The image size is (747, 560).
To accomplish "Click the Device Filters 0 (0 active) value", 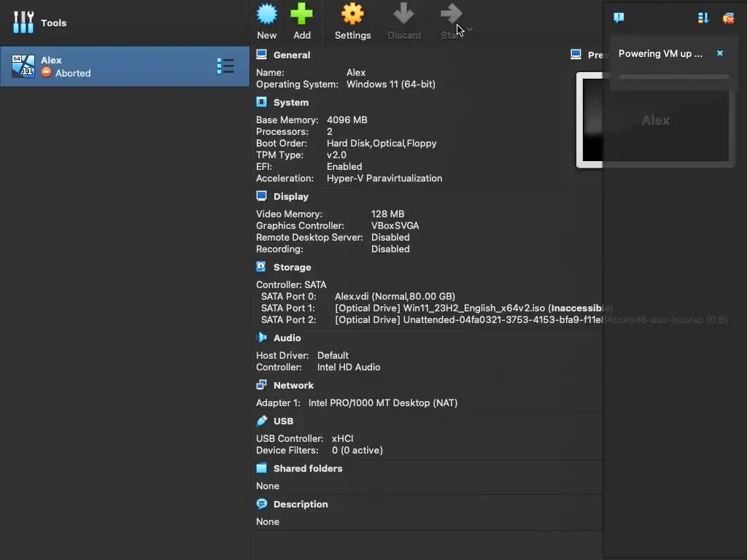I will tap(357, 450).
